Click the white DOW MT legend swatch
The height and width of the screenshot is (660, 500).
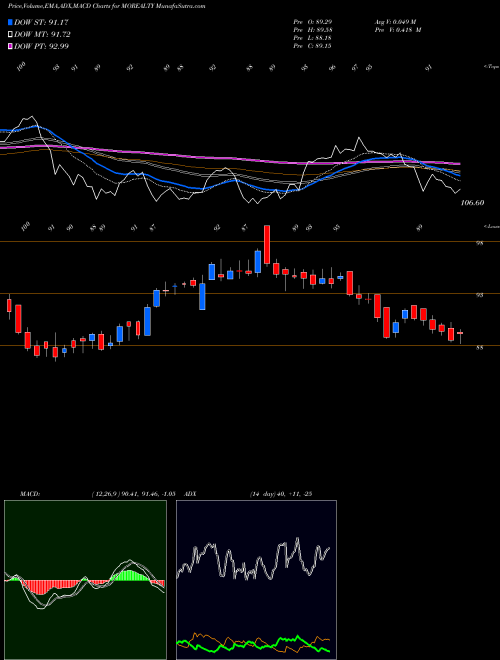point(10,35)
